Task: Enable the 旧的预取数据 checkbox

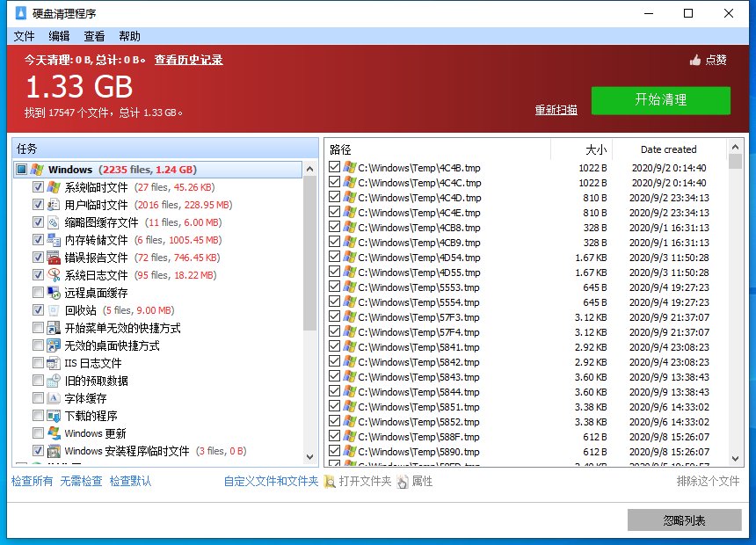Action: (38, 381)
